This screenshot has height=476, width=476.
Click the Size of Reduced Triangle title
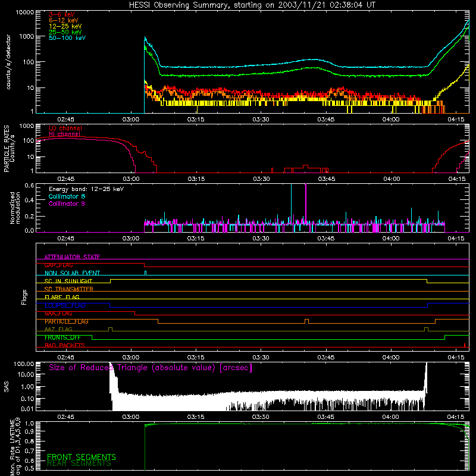pyautogui.click(x=151, y=368)
